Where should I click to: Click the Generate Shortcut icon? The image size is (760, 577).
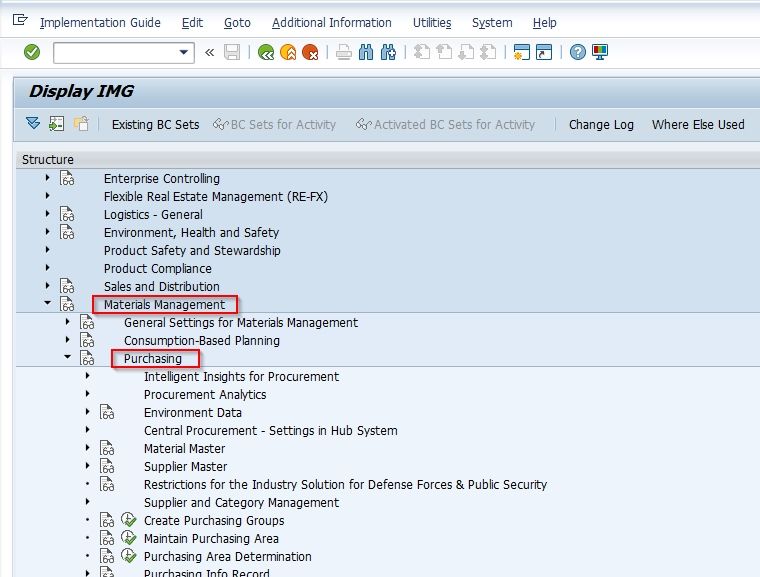pos(544,52)
